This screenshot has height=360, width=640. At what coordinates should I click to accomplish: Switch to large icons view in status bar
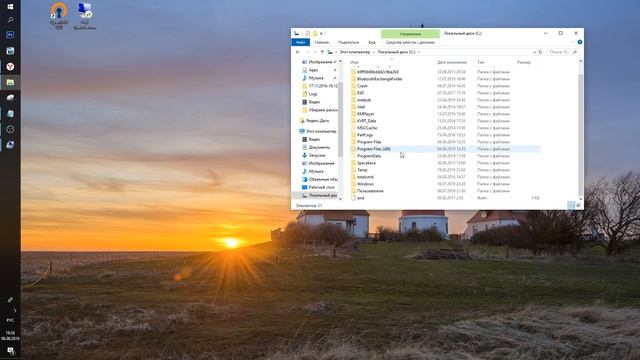tap(578, 205)
